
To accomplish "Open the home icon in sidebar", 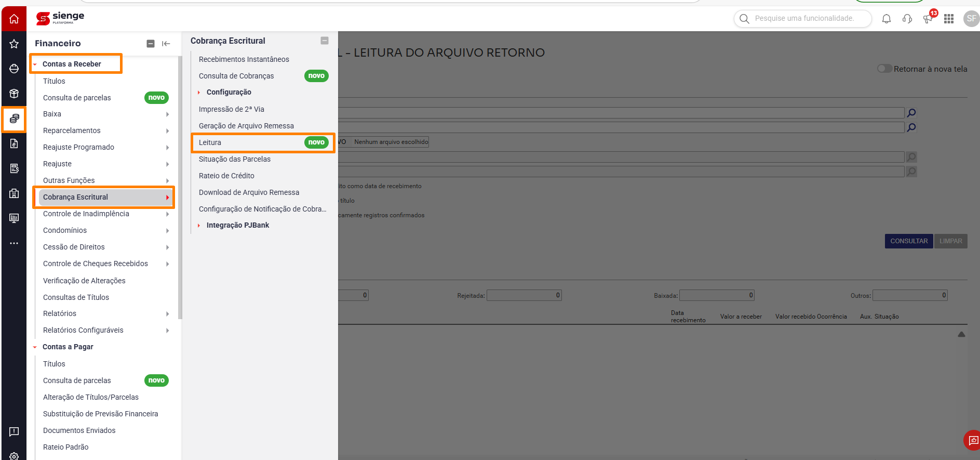I will [14, 19].
